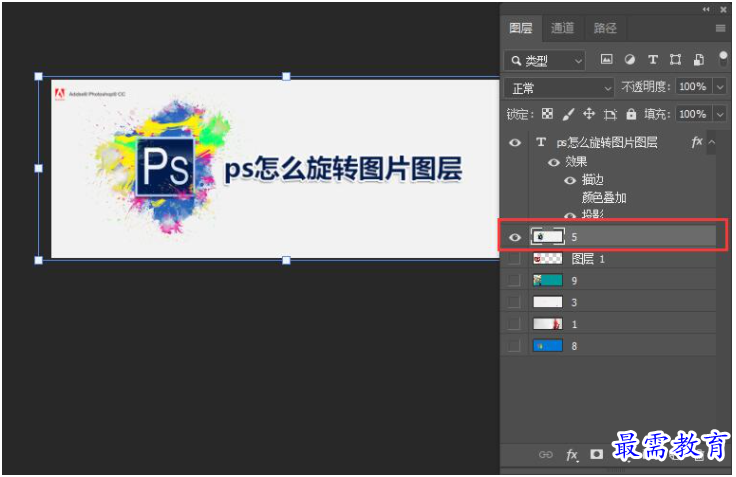Select the 描边 effect entry
736x477 pixels.
(x=592, y=180)
